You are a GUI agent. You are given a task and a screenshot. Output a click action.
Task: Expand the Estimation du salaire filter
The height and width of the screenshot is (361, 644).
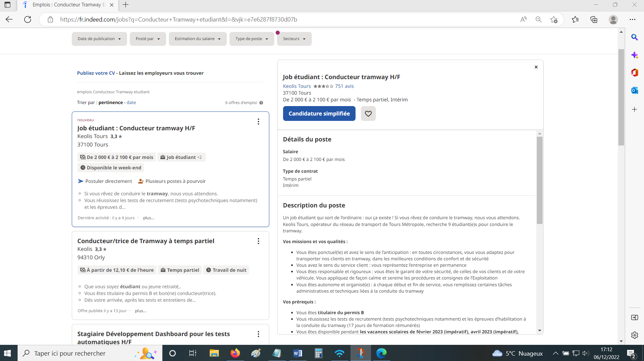coord(197,39)
